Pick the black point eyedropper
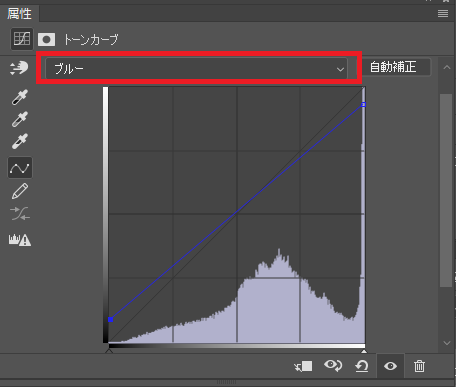Viewport: 456px width, 387px height. (20, 97)
